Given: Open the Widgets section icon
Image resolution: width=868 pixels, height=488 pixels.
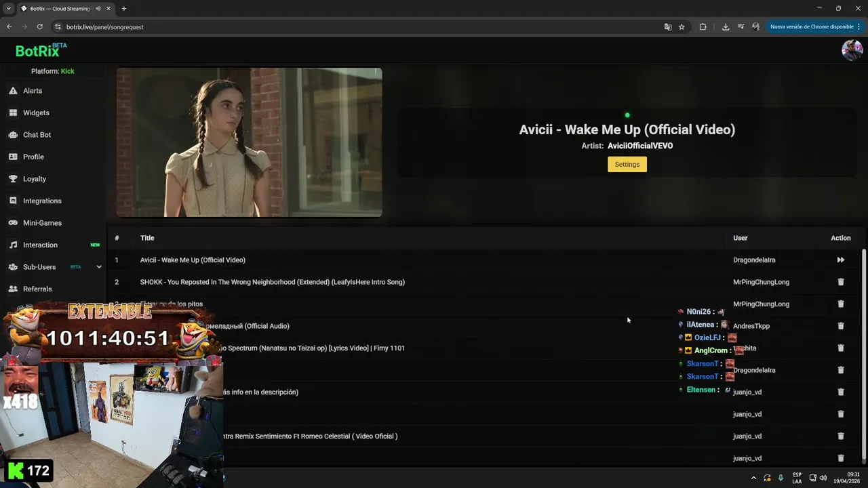Looking at the screenshot, I should (13, 113).
